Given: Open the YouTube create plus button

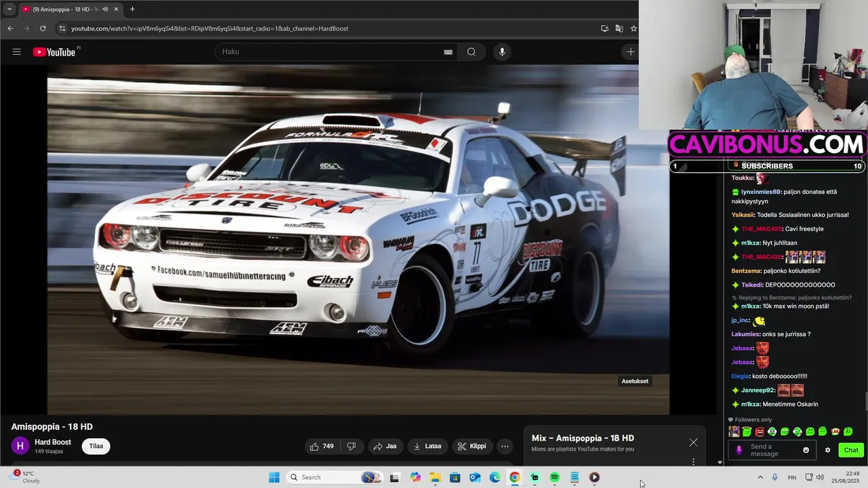Looking at the screenshot, I should 630,52.
